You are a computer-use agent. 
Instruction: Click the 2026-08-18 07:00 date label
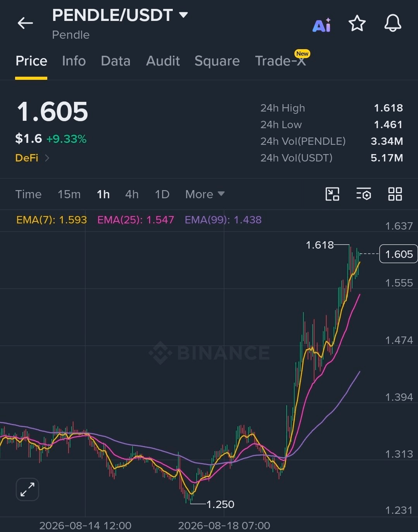point(224,525)
